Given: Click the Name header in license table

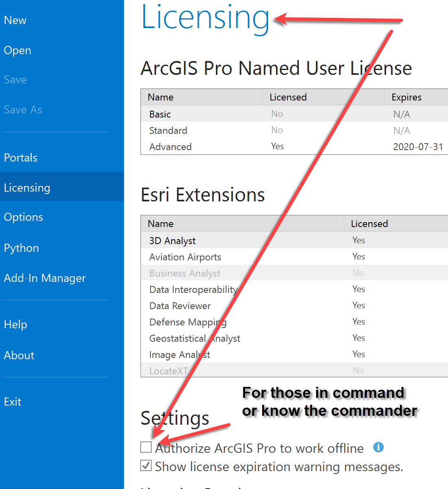Looking at the screenshot, I should [202, 97].
